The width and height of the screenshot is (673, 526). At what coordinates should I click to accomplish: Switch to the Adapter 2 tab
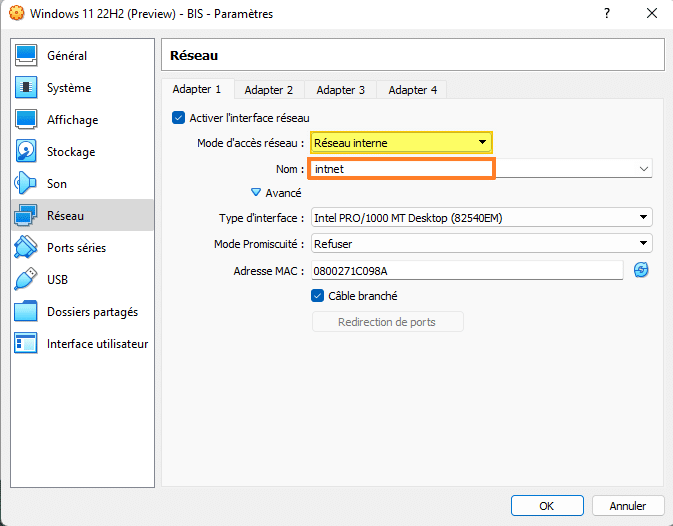tap(269, 90)
